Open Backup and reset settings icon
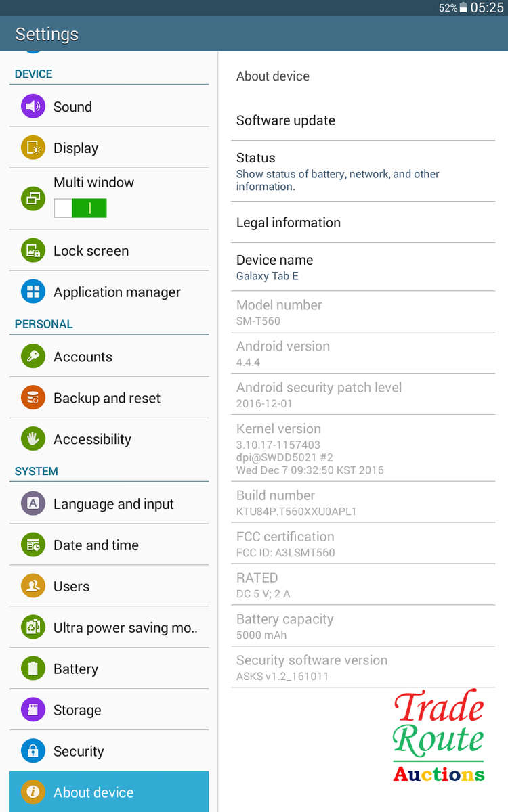The image size is (508, 812). pos(33,397)
